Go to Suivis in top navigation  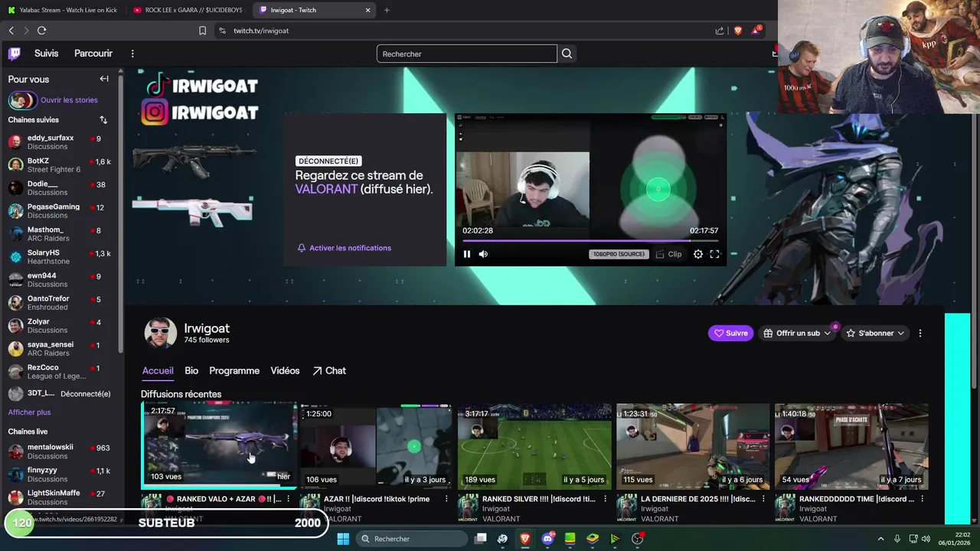tap(46, 54)
